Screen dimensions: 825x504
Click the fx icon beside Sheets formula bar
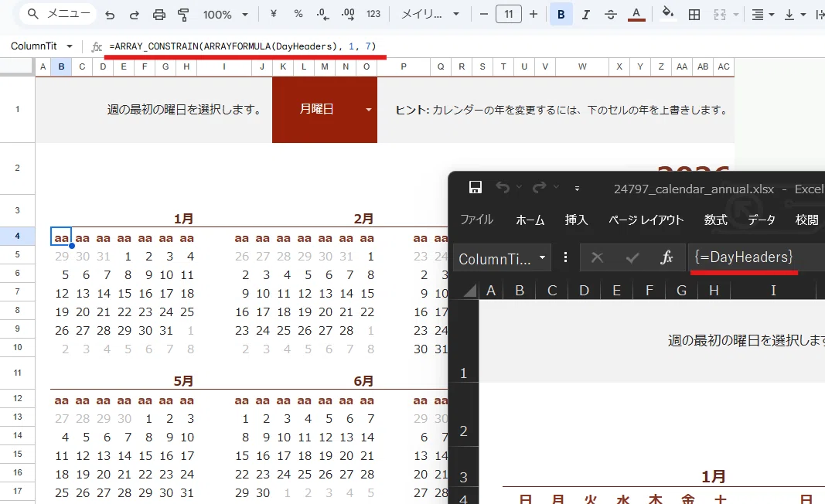[97, 47]
